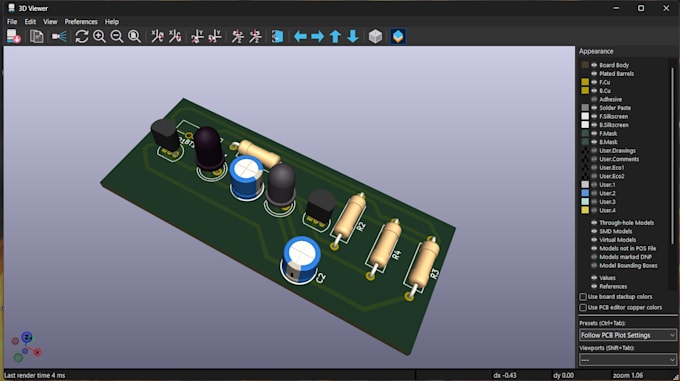Rotate Z clockwise toolbar icon
This screenshot has width=680, height=381.
pos(237,36)
